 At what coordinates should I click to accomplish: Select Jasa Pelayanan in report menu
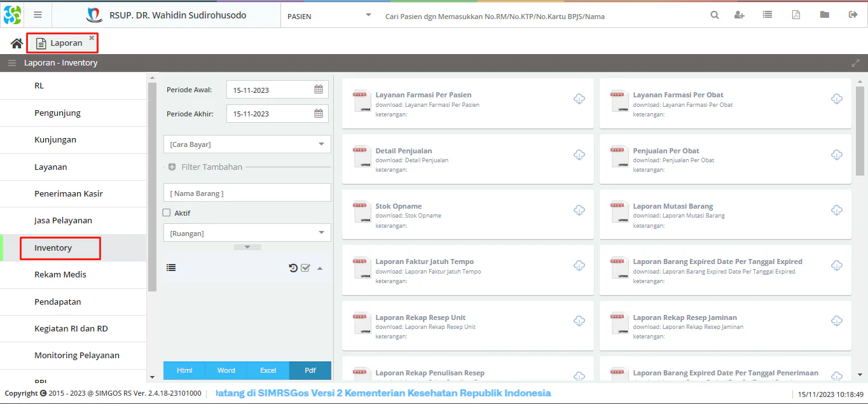point(73,221)
